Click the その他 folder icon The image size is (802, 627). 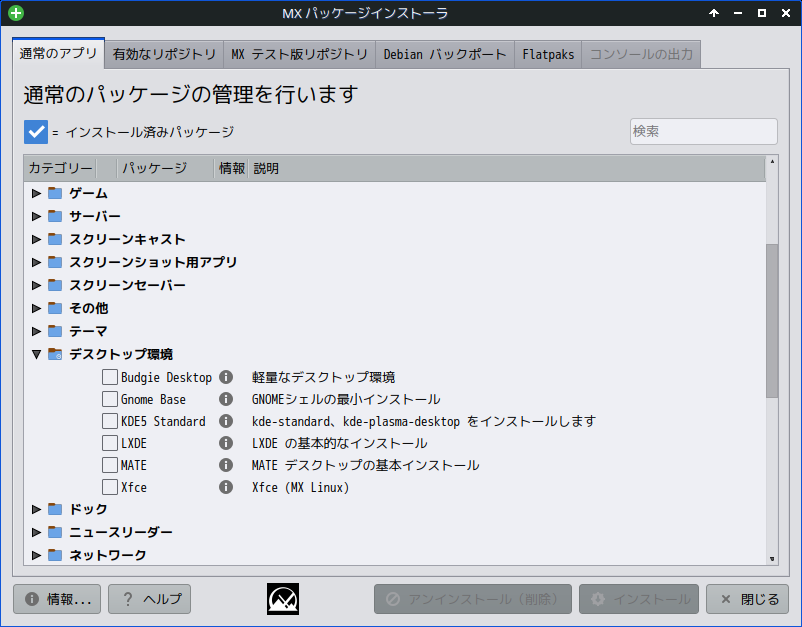point(55,308)
